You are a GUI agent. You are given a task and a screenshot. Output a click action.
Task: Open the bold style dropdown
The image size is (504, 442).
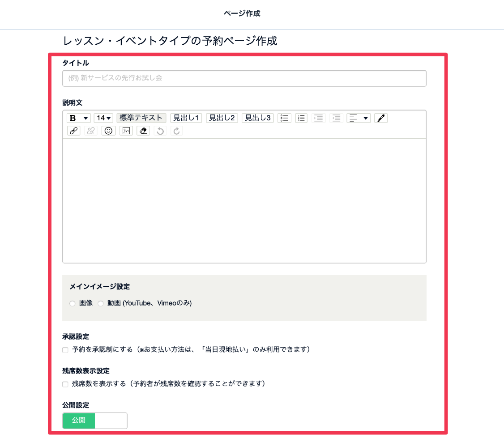pyautogui.click(x=79, y=118)
